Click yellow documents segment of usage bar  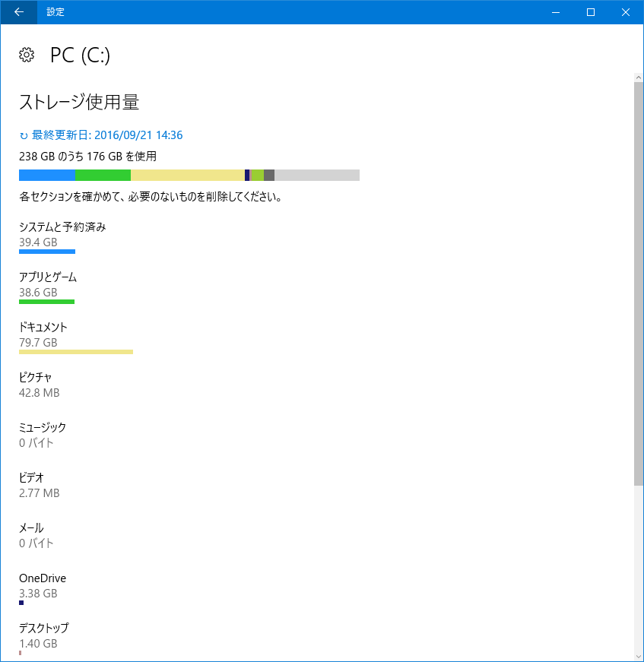187,176
